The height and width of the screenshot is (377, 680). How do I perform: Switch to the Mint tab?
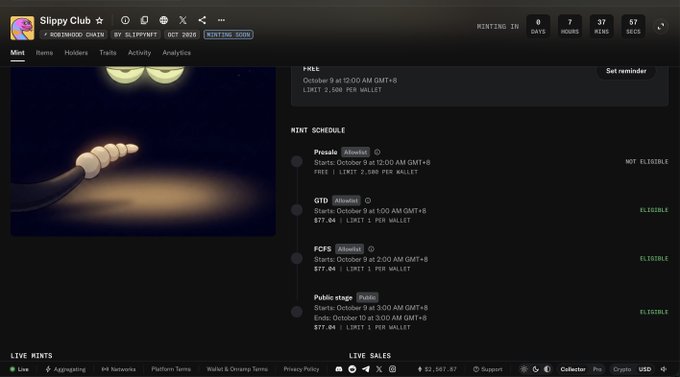point(17,52)
